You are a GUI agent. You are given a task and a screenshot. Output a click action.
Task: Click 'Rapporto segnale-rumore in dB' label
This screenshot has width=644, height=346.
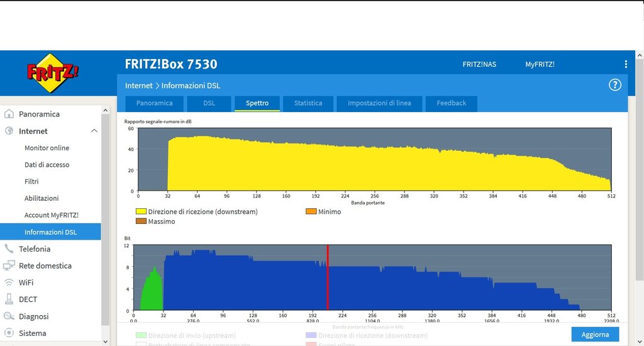pos(158,121)
